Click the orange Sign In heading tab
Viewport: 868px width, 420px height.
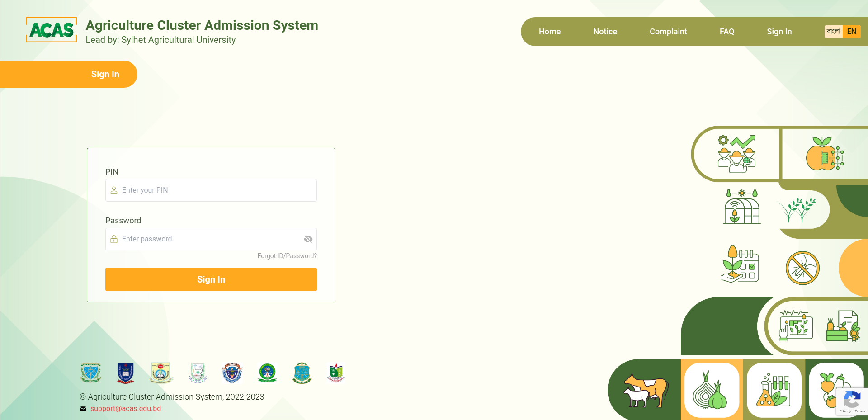(69, 74)
